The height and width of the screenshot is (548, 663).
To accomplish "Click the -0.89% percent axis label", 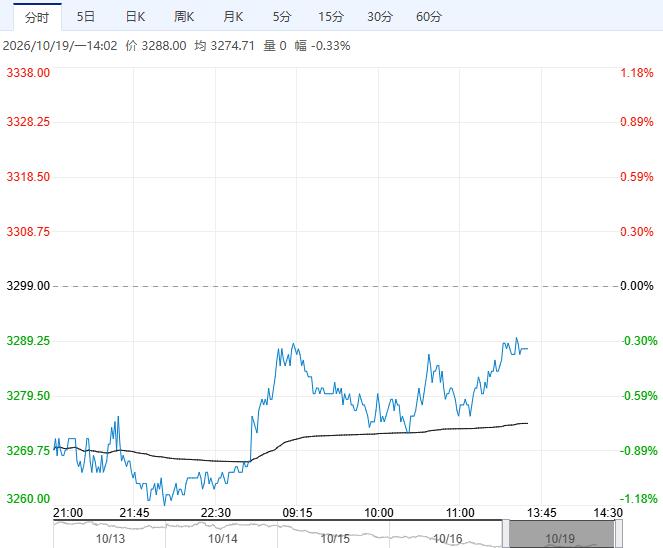I will 639,451.
